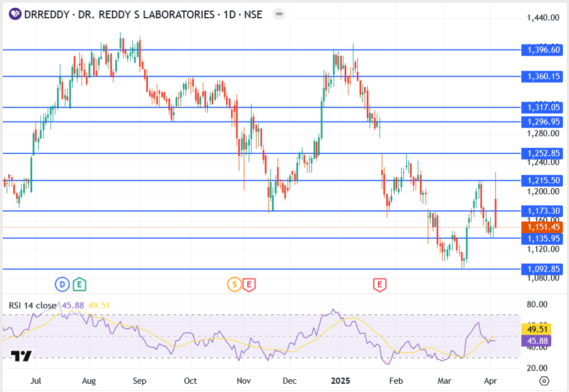Click the red earnings E marker near February

click(x=380, y=285)
